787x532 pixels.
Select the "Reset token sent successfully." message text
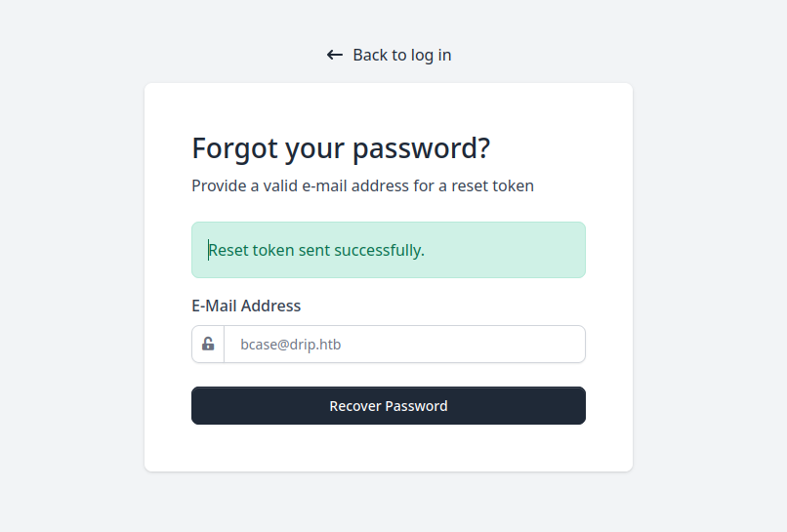(316, 250)
